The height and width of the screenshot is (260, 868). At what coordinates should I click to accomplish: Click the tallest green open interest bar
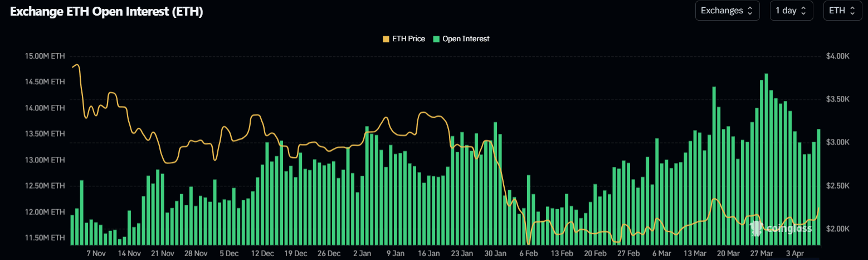(x=767, y=159)
